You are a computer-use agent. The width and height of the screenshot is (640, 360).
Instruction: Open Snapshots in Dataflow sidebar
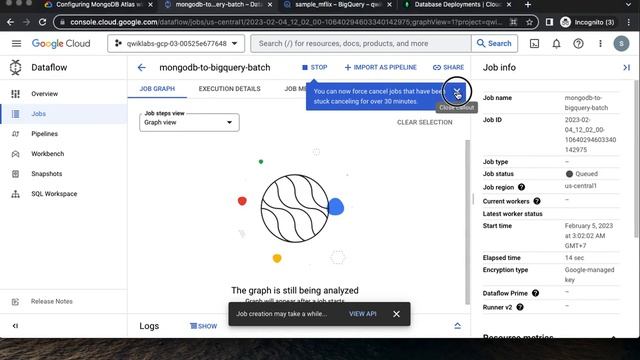point(64,174)
